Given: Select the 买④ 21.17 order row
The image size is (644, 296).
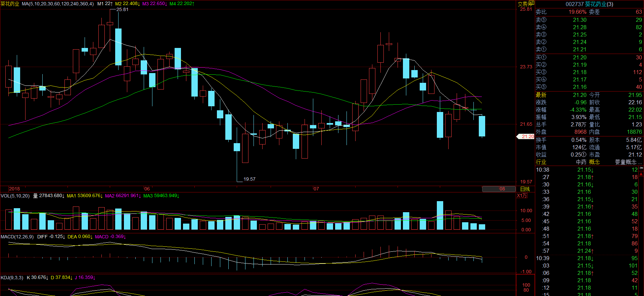Looking at the screenshot, I should [589, 79].
